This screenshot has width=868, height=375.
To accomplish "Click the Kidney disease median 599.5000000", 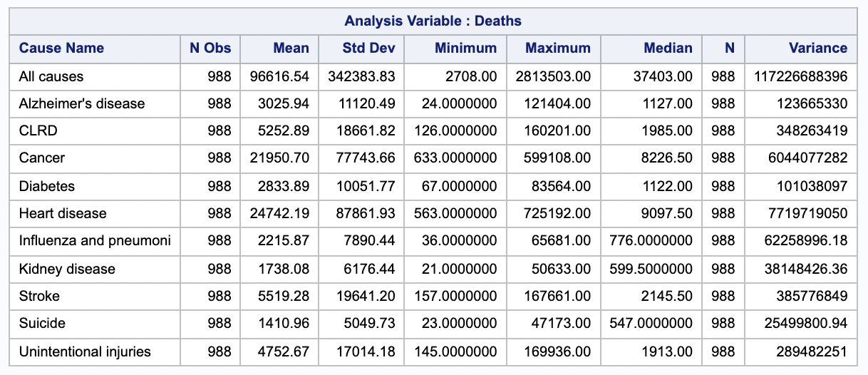I will coord(651,269).
